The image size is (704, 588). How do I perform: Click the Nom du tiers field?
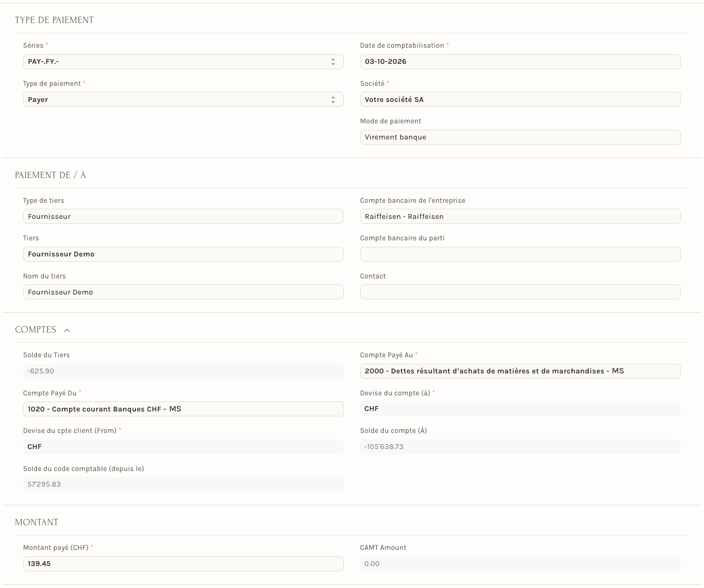tap(183, 292)
